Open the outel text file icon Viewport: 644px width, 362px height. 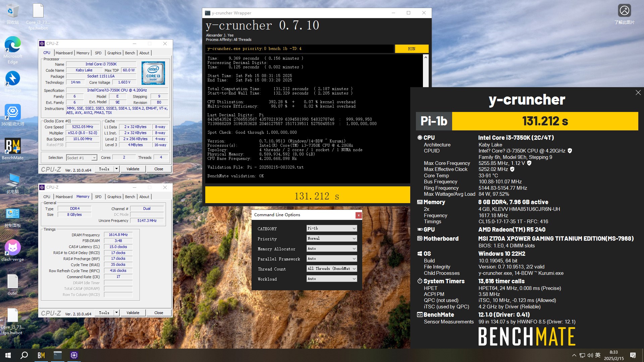(x=13, y=285)
